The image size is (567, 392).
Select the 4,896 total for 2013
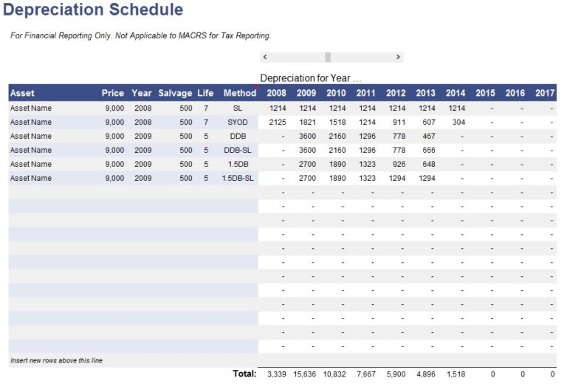(426, 374)
